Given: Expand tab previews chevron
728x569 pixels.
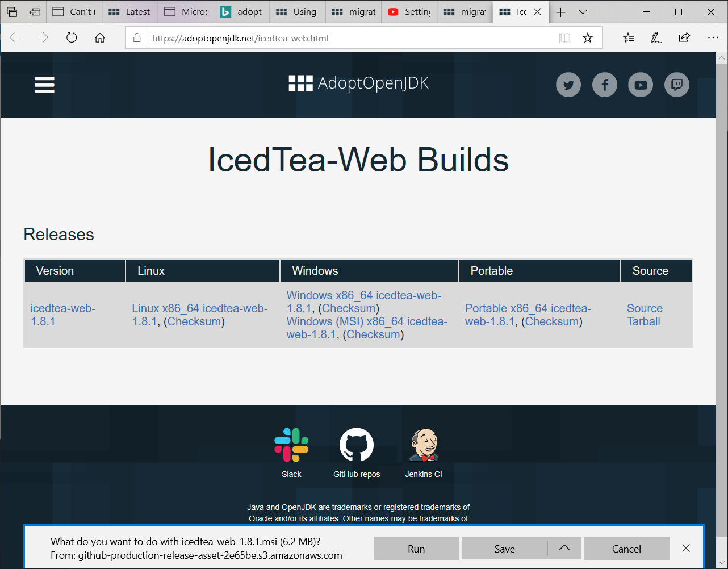Looking at the screenshot, I should coord(583,12).
